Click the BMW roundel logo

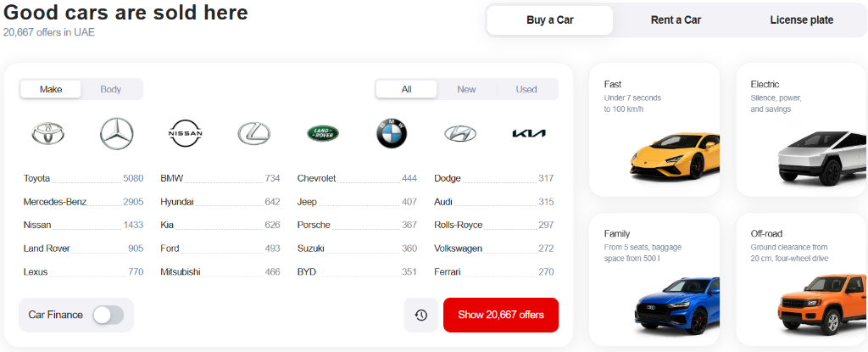pos(392,134)
